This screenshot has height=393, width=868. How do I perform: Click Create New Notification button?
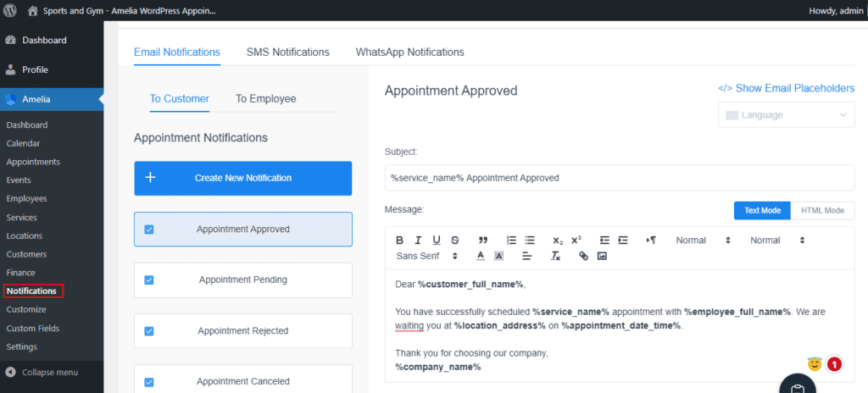[242, 178]
